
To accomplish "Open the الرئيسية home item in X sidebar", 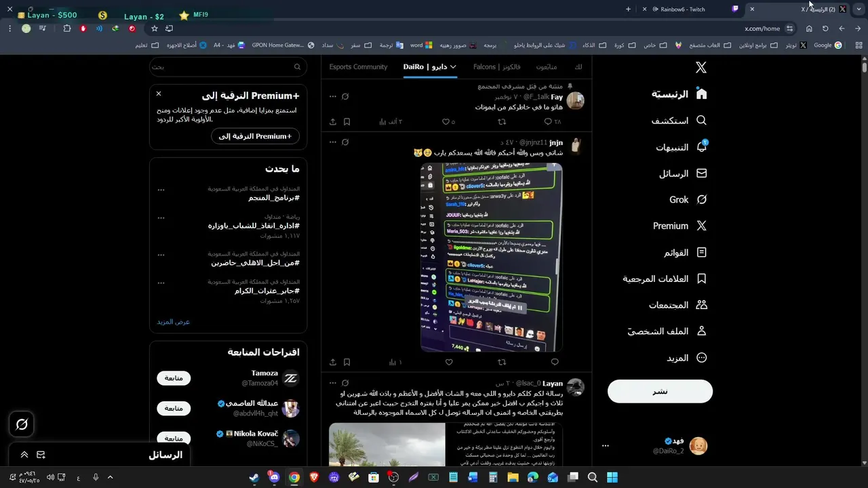I will point(680,94).
